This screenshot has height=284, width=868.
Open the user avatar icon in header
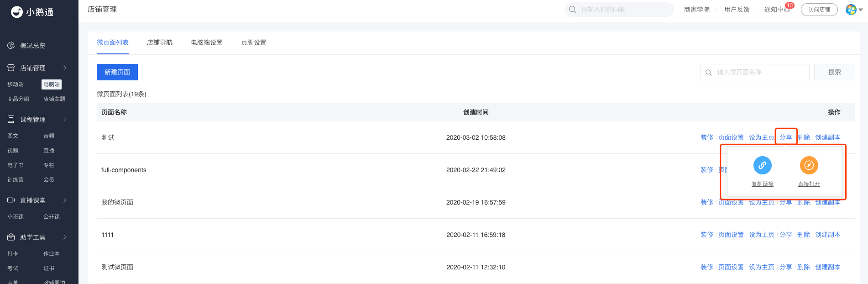(851, 10)
